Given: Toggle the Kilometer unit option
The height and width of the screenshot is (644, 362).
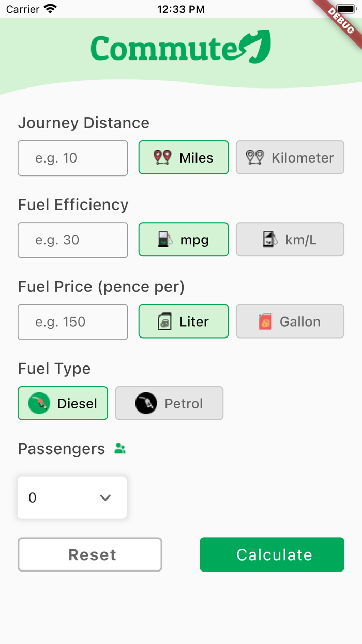Looking at the screenshot, I should click(290, 157).
